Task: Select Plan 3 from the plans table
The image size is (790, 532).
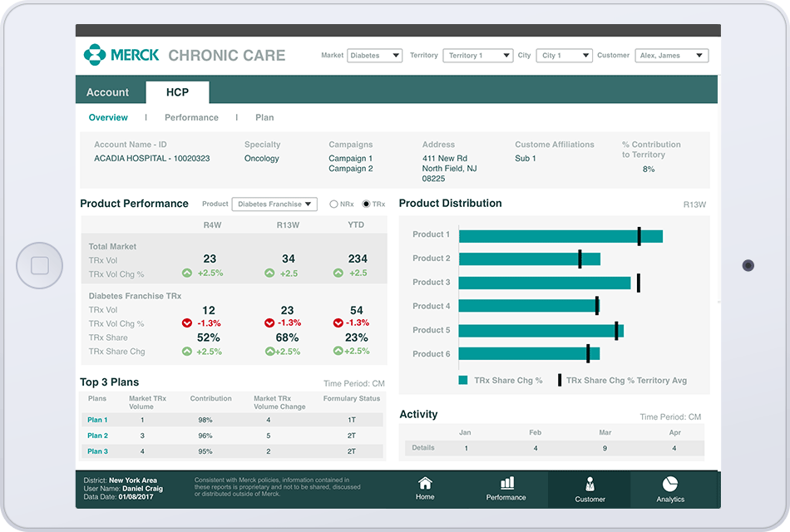Action: 98,451
